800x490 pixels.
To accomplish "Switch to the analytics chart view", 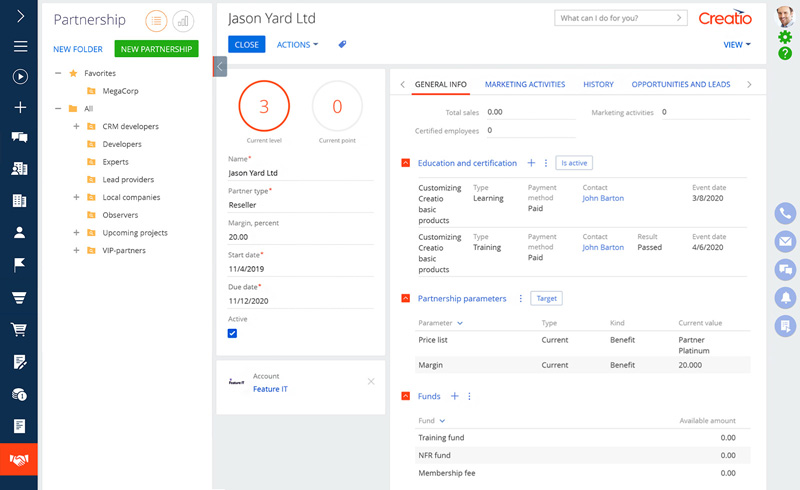I will point(183,20).
